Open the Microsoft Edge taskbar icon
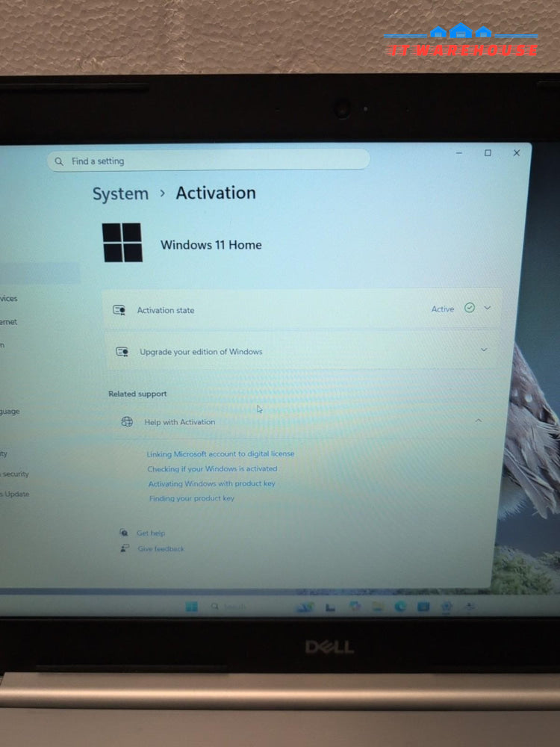The width and height of the screenshot is (560, 747). point(400,606)
